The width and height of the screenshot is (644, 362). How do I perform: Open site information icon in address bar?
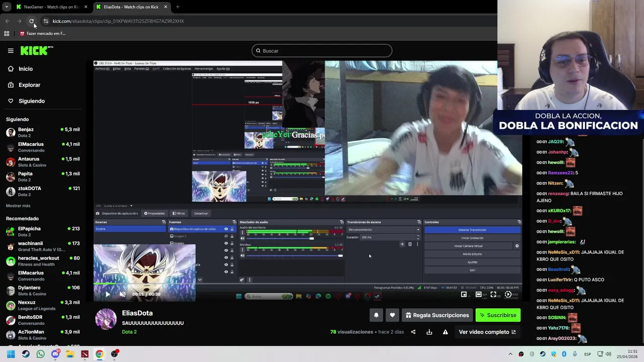tap(46, 21)
